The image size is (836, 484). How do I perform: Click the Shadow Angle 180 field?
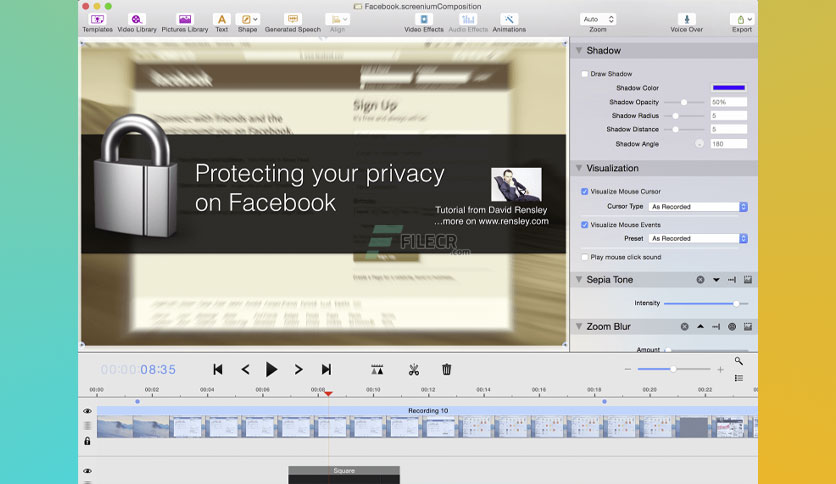tap(728, 144)
